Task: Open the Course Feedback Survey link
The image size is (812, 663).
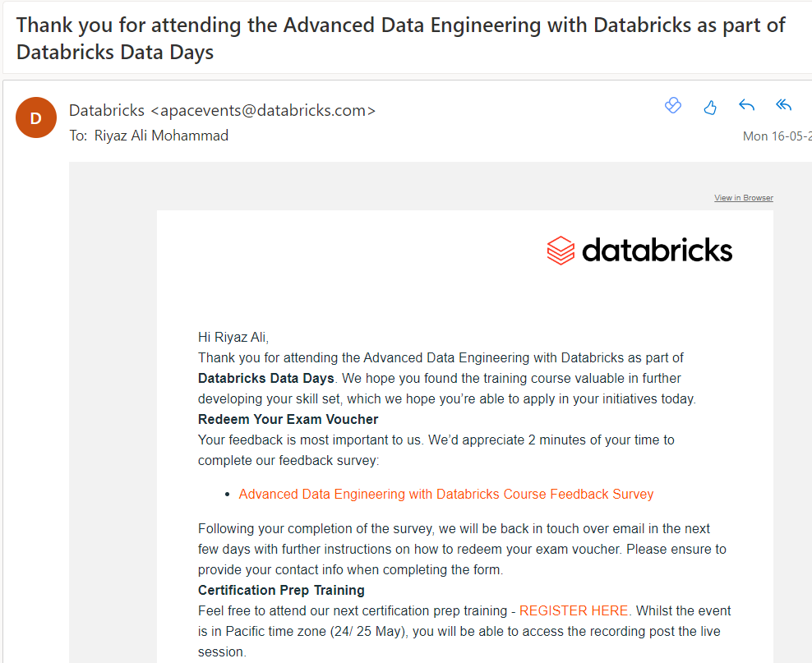Action: click(x=445, y=494)
